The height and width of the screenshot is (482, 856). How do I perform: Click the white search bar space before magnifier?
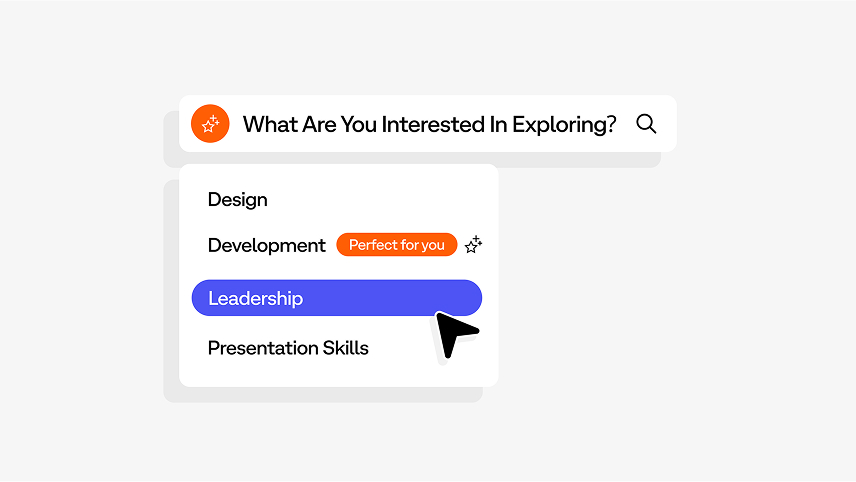pos(626,124)
